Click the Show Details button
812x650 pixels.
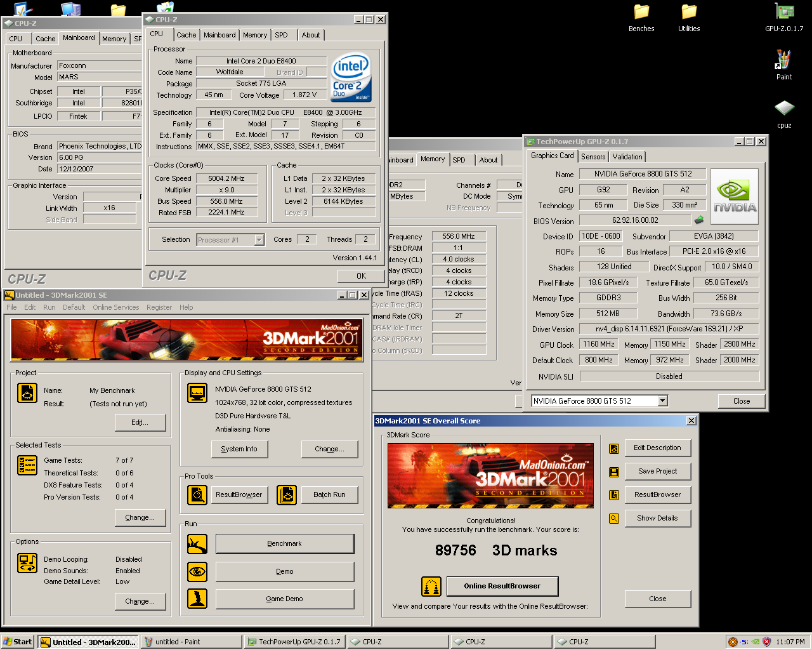pos(658,519)
